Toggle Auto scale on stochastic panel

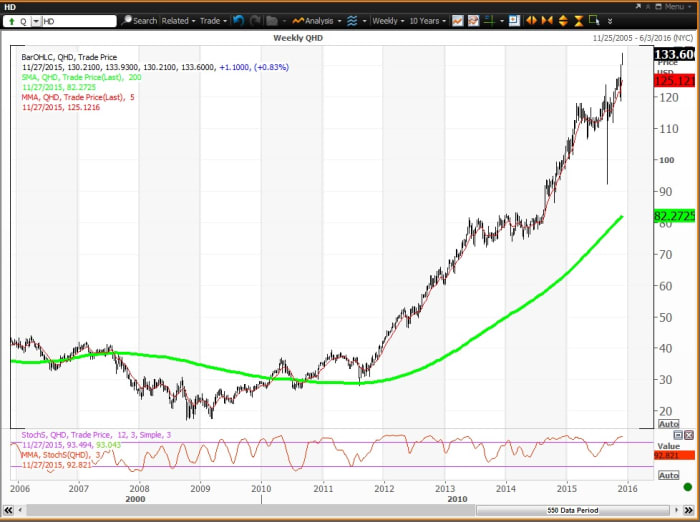point(668,475)
